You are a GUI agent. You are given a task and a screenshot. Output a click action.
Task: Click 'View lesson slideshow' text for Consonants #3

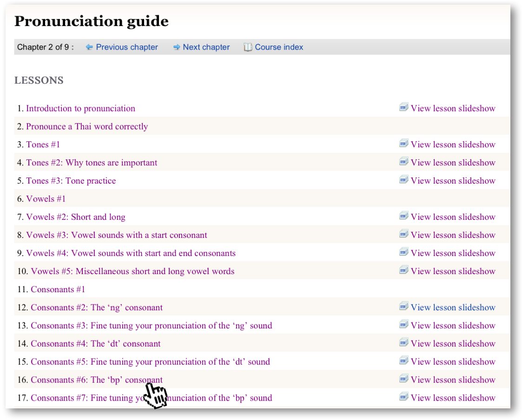click(453, 326)
